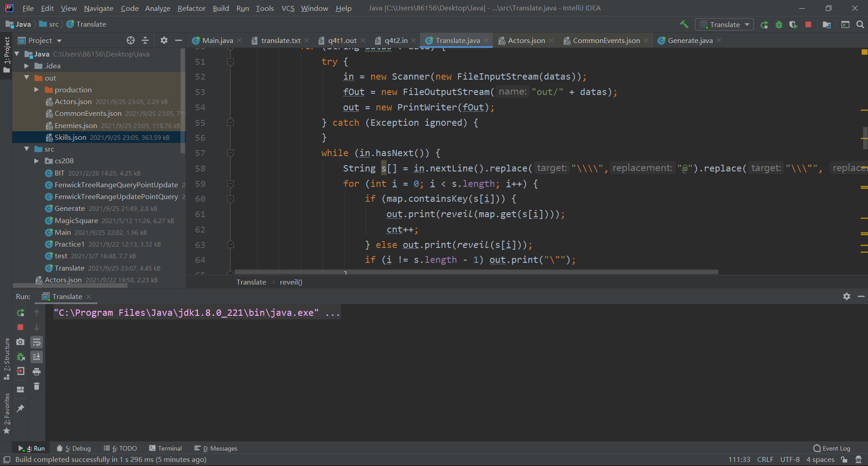Collapse the src folder
This screenshot has width=868, height=466.
click(x=27, y=149)
